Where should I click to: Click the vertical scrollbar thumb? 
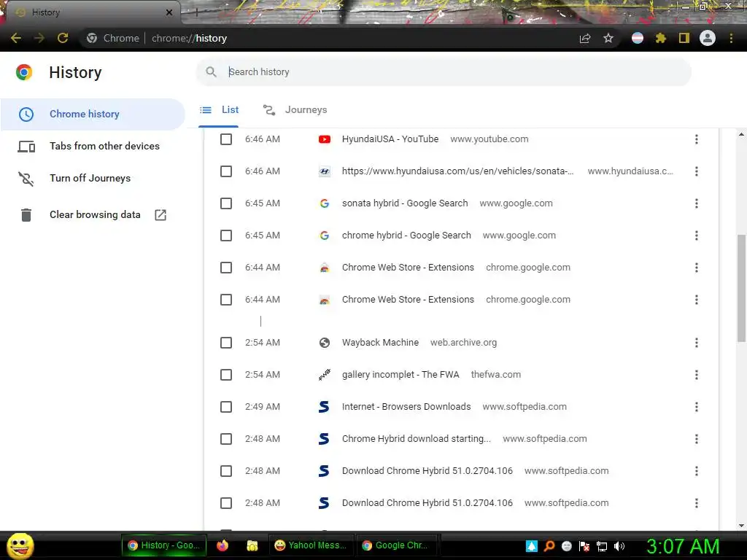741,288
